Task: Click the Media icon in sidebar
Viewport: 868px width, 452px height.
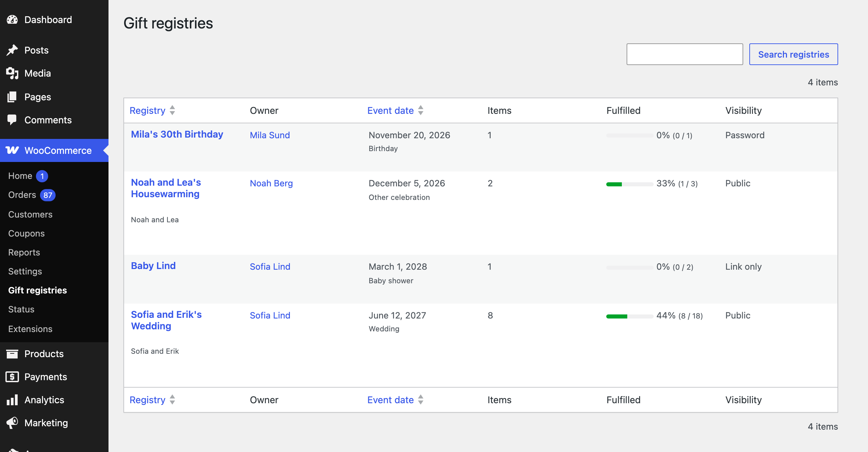Action: pyautogui.click(x=12, y=73)
